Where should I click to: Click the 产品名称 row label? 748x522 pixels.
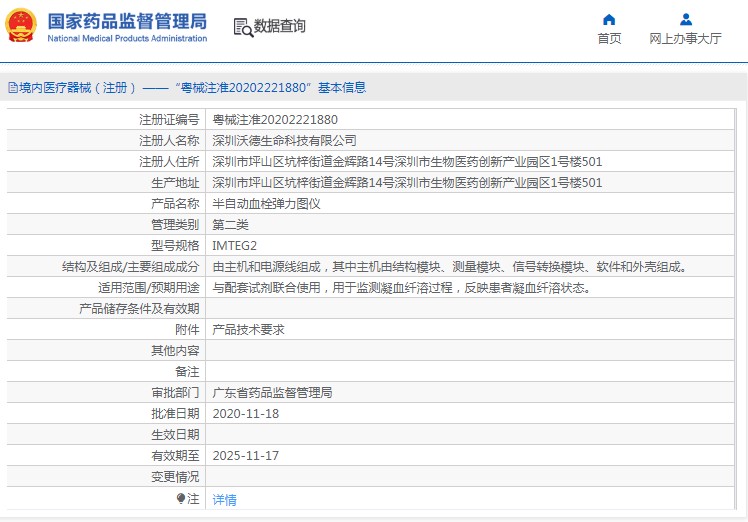tap(175, 204)
